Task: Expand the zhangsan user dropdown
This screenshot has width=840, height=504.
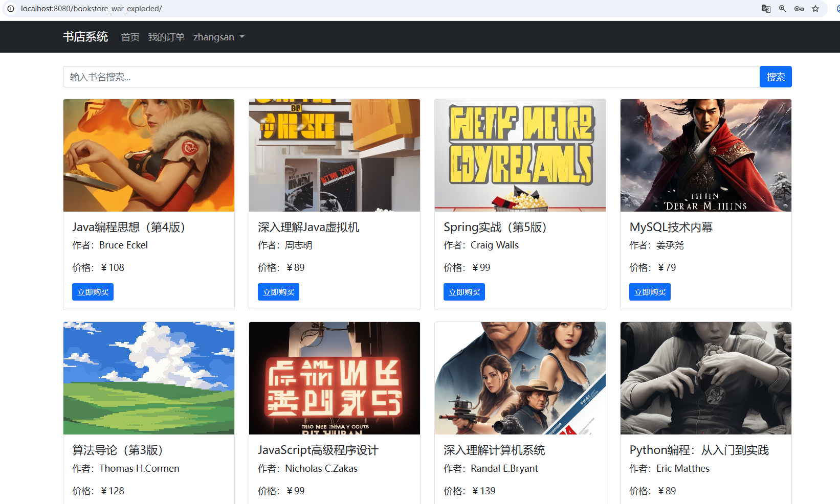Action: (x=218, y=37)
